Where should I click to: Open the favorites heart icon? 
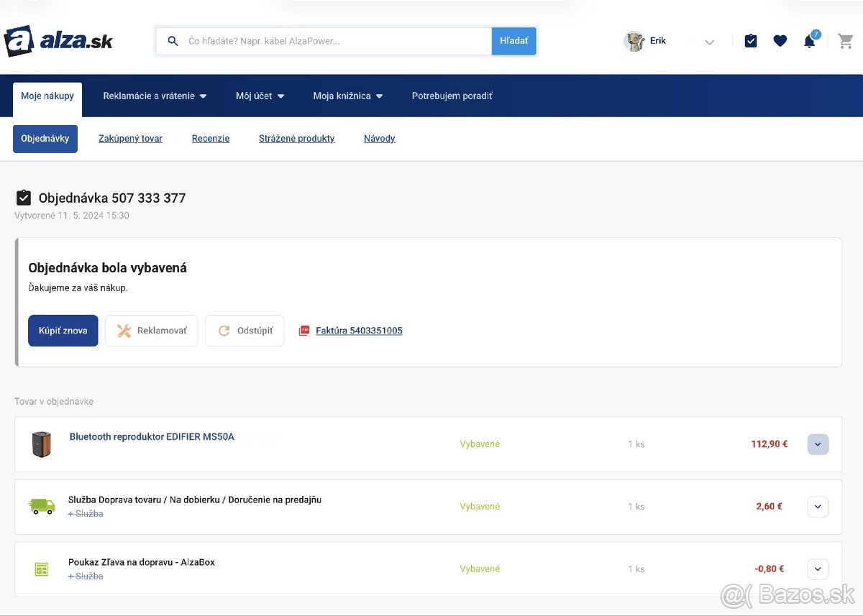[780, 41]
